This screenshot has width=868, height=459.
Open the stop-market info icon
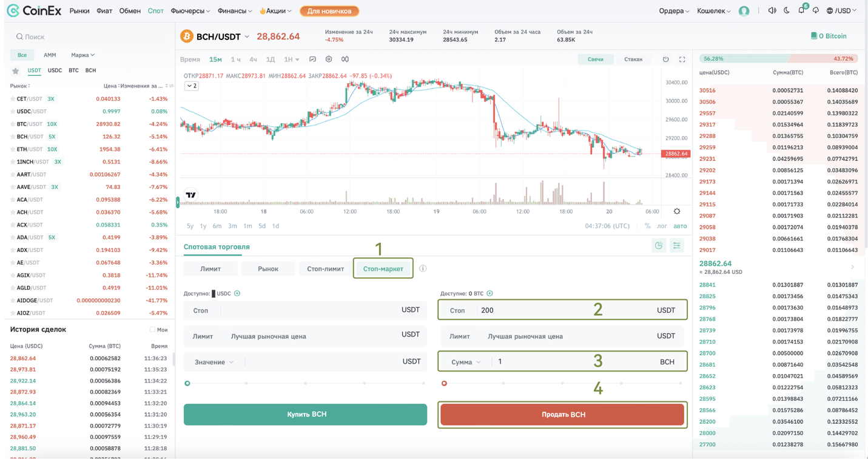click(x=423, y=268)
